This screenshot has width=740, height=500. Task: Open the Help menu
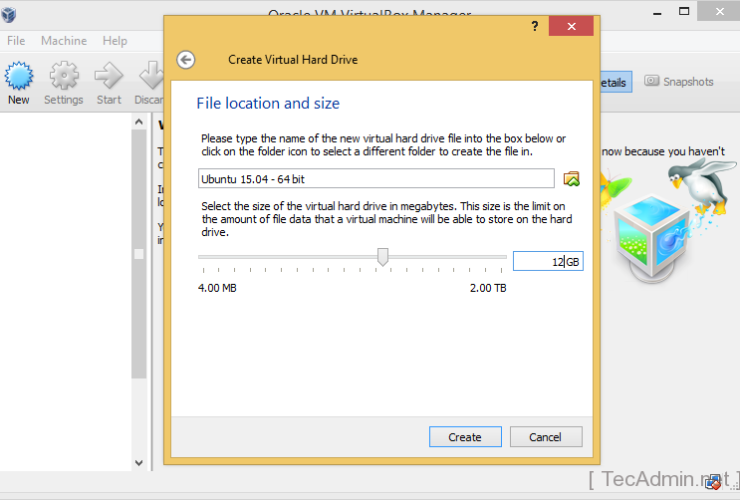click(115, 41)
